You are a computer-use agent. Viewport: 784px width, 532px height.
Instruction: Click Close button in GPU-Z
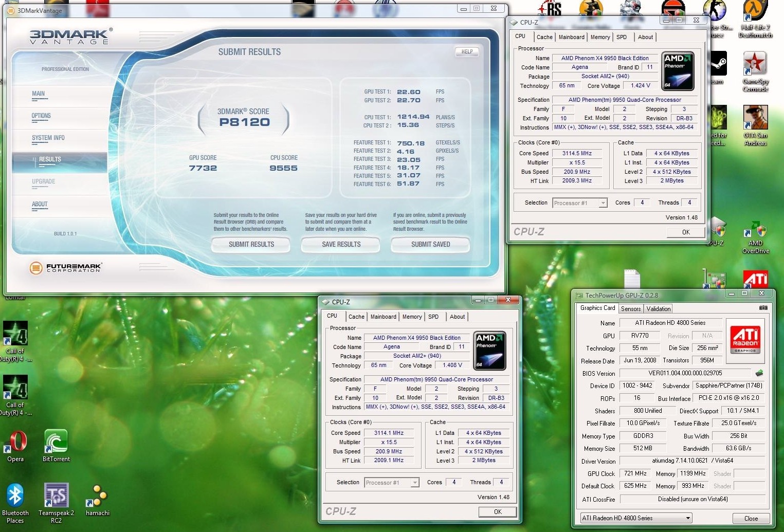click(751, 519)
